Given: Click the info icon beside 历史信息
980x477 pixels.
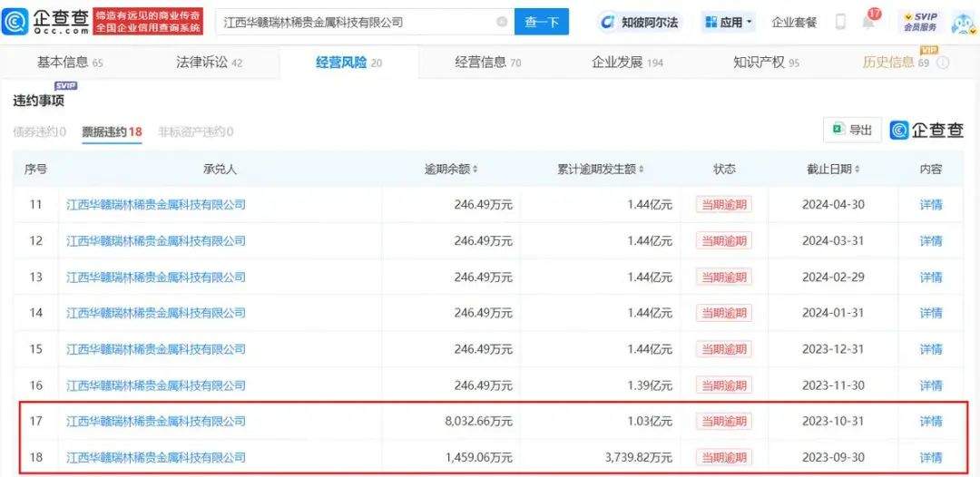Looking at the screenshot, I should click(943, 63).
